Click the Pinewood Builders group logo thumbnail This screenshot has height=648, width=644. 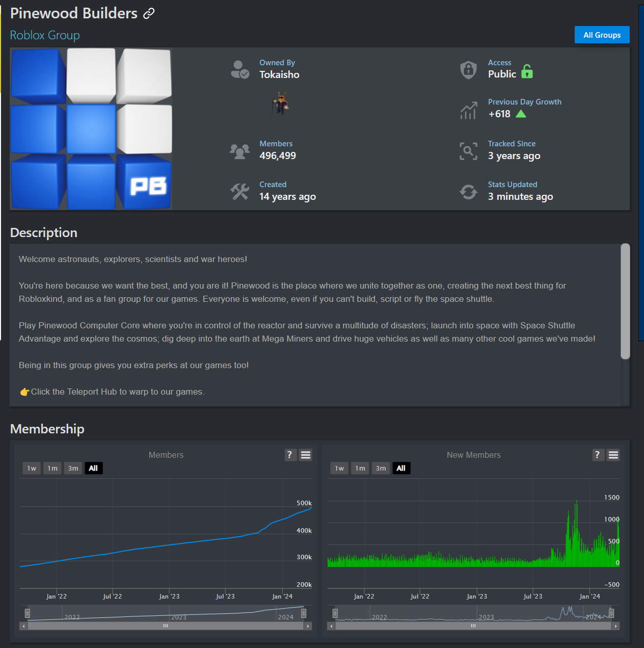click(x=91, y=129)
